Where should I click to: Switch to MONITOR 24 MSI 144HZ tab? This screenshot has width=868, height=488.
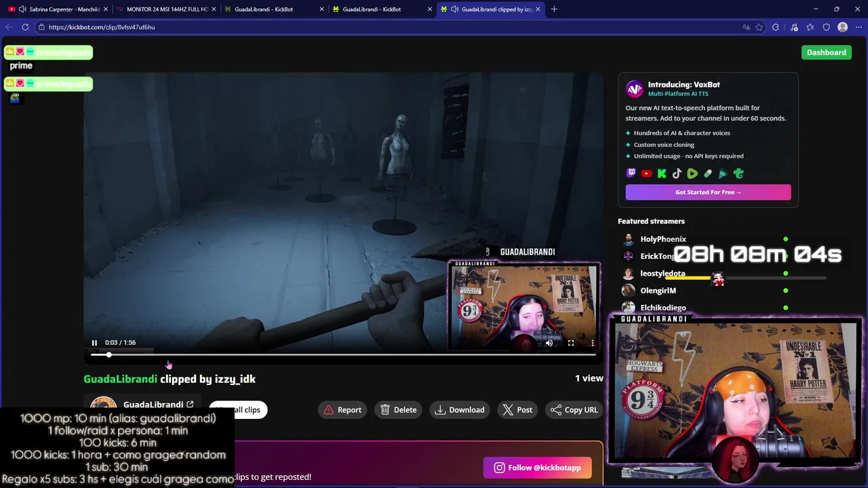pos(166,9)
